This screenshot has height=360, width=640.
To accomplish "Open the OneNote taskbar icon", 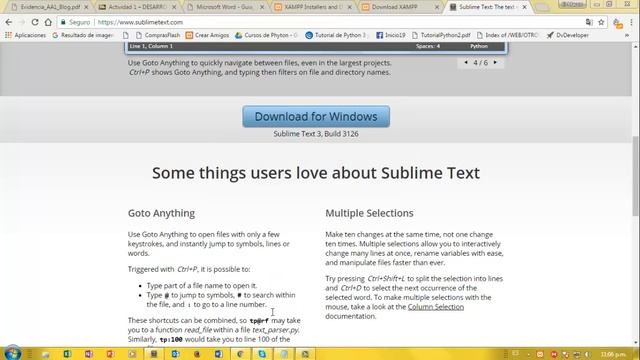I will tap(89, 354).
